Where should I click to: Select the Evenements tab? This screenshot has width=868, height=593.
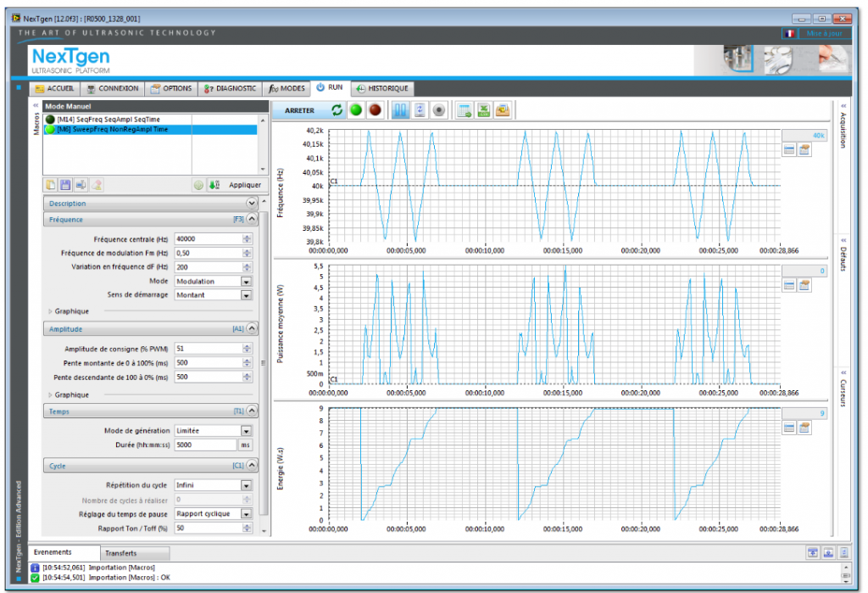coord(64,552)
